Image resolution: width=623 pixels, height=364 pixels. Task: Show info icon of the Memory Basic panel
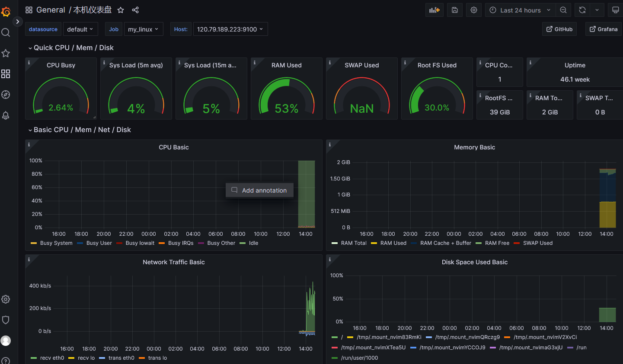click(330, 144)
